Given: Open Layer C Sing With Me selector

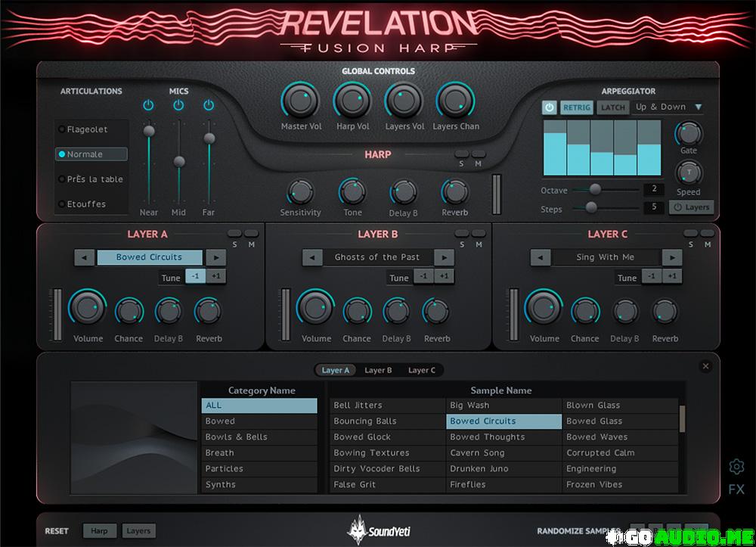Looking at the screenshot, I should pos(605,257).
